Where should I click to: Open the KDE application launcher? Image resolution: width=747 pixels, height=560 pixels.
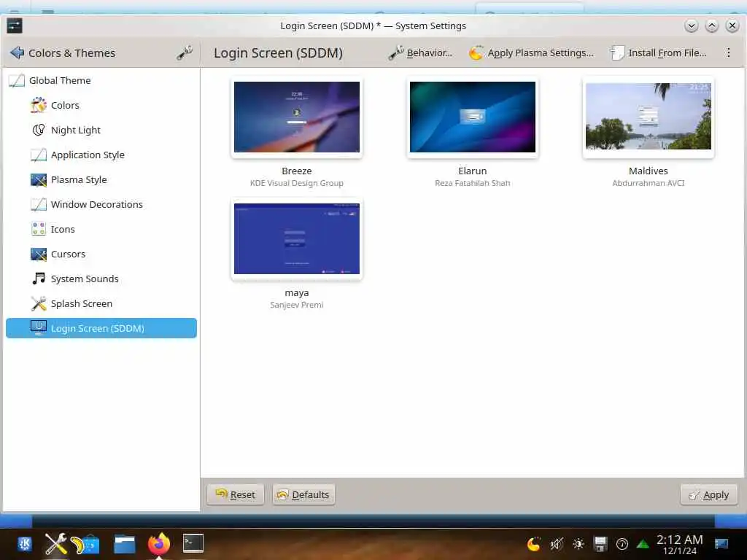point(25,544)
